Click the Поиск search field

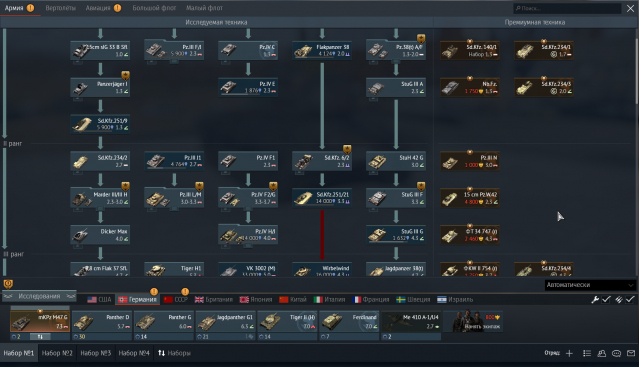tap(567, 8)
